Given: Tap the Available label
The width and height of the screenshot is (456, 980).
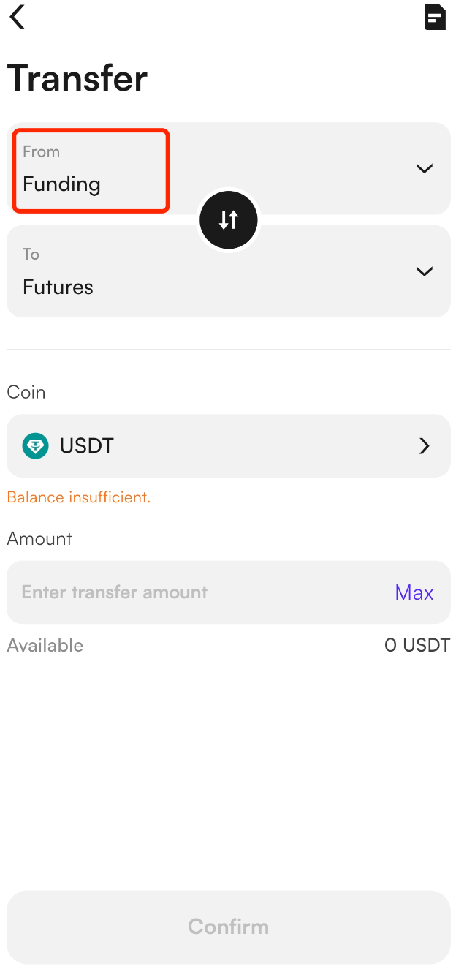Looking at the screenshot, I should tap(45, 645).
